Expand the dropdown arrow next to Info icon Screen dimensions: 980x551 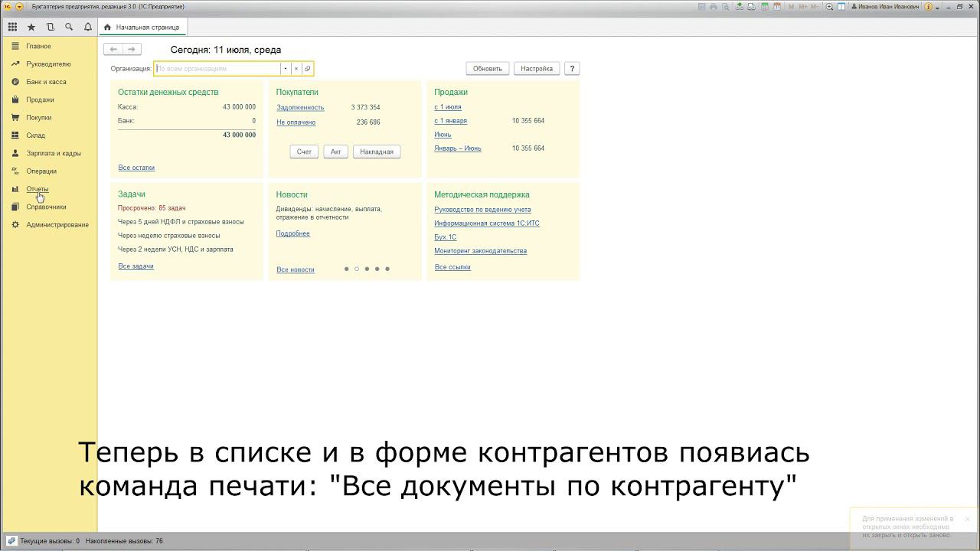click(937, 7)
